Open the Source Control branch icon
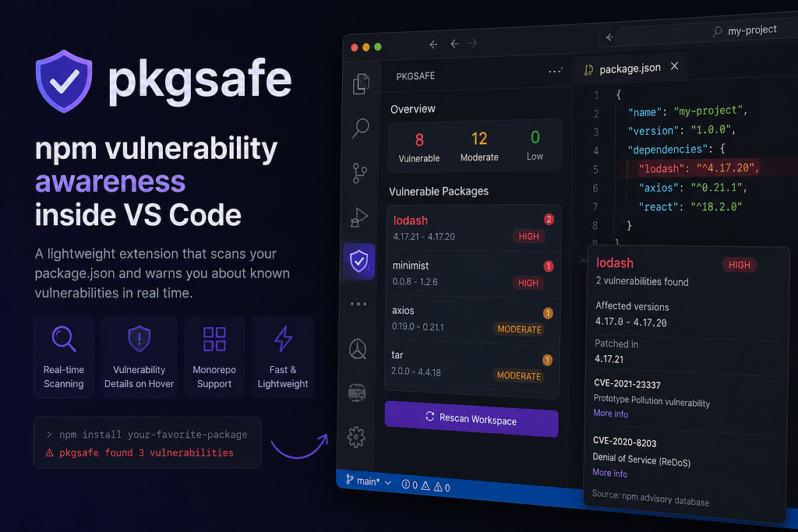Image resolution: width=798 pixels, height=532 pixels. [359, 173]
